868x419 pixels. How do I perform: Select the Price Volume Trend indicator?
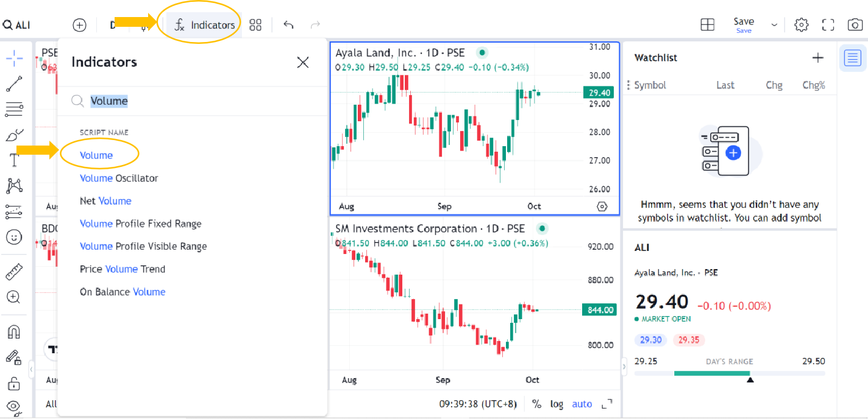(123, 269)
